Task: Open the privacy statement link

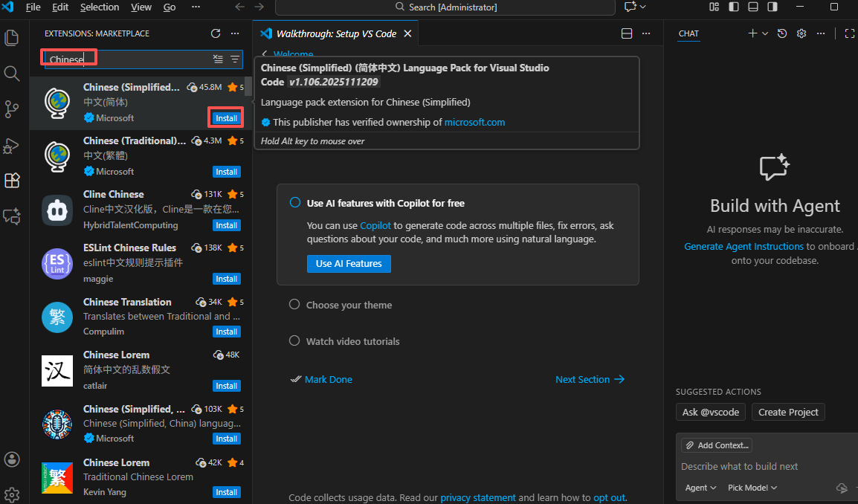Action: pos(478,497)
